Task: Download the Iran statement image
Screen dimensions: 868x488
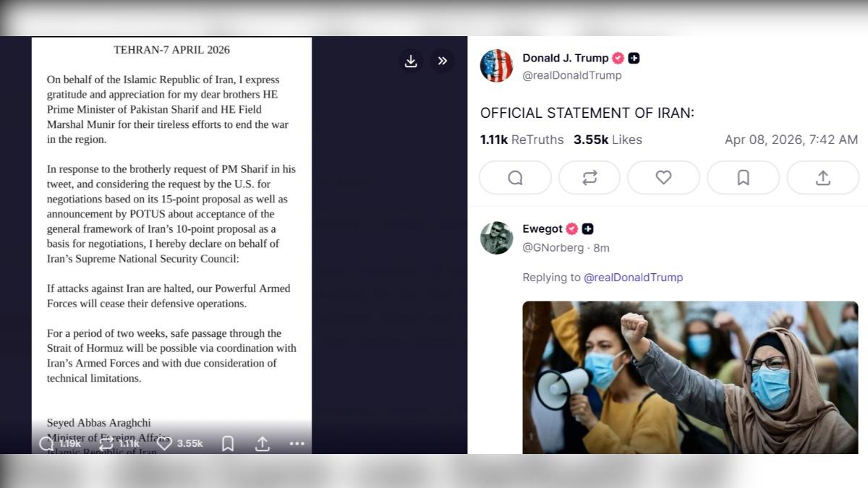Action: tap(411, 61)
